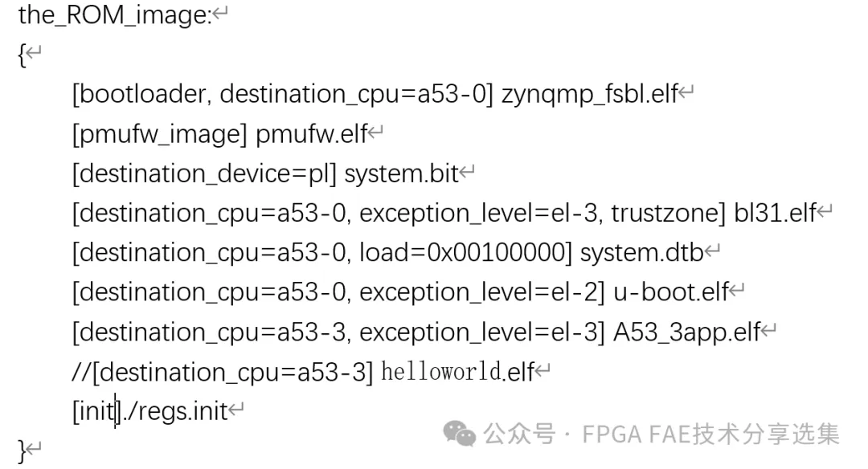Click the u-boot.elf filename

click(671, 292)
